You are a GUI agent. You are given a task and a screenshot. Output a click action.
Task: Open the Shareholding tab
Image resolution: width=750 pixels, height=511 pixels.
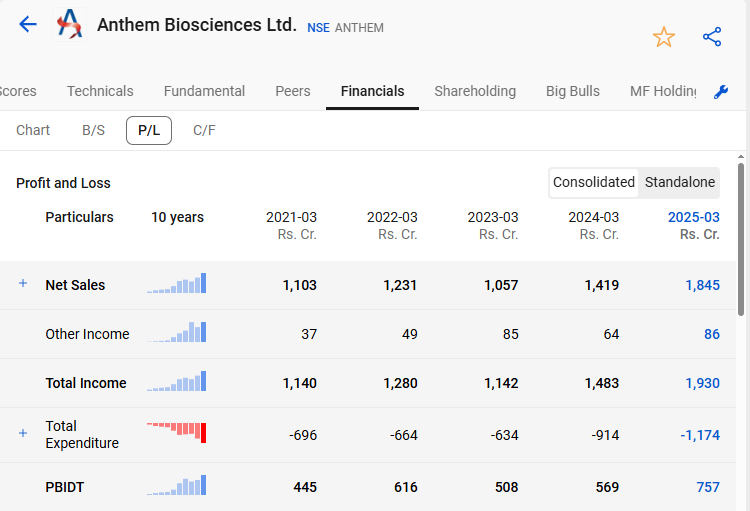pos(475,91)
